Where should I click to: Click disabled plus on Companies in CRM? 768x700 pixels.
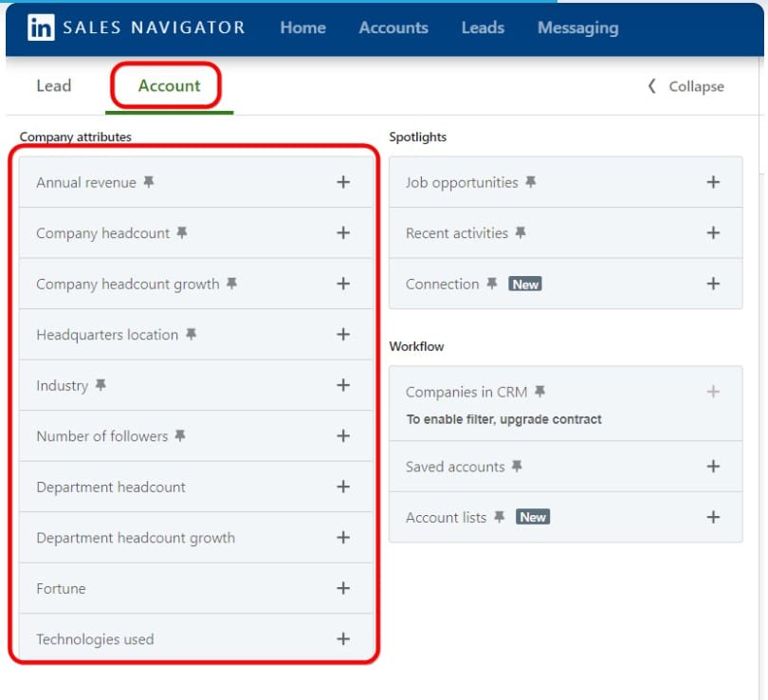pyautogui.click(x=713, y=392)
